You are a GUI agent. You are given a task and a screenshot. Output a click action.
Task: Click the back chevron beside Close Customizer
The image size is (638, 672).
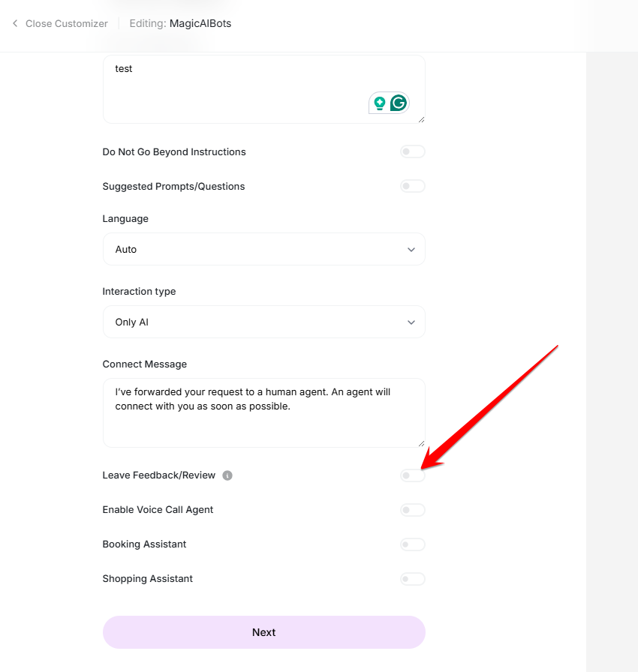tap(14, 23)
